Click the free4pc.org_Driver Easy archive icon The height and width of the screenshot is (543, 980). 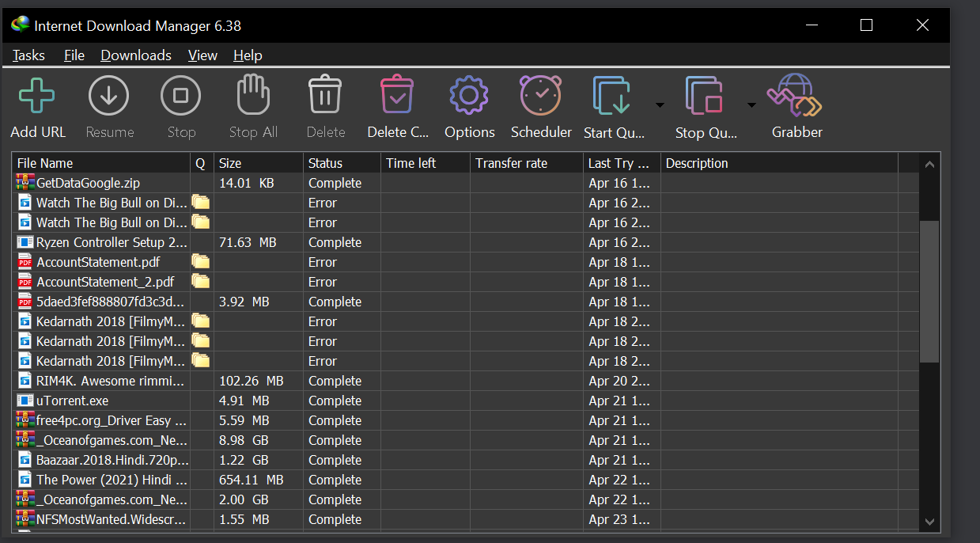pyautogui.click(x=25, y=420)
